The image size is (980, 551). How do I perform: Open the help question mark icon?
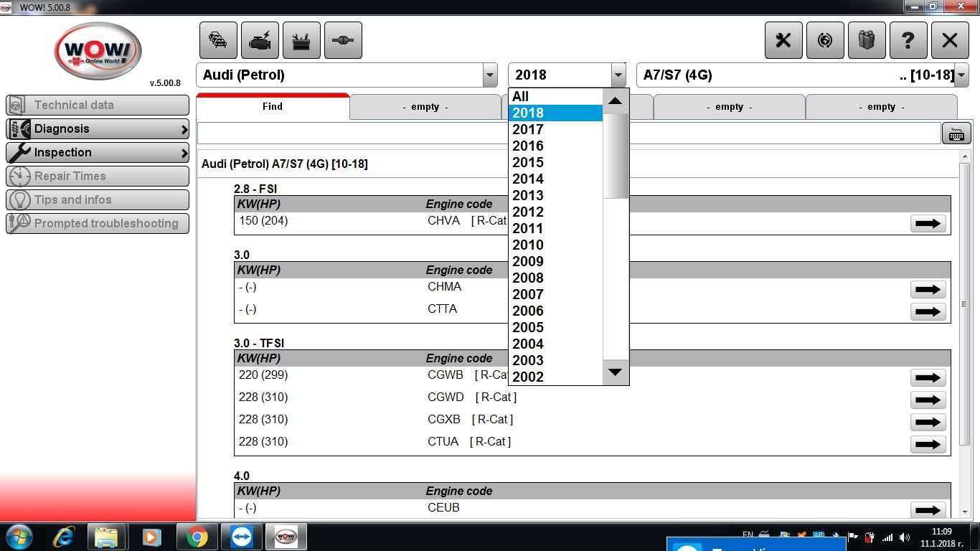[x=908, y=40]
